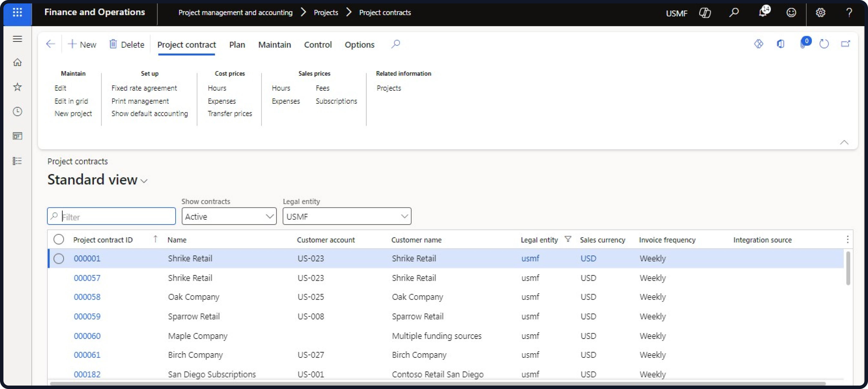Click the Invoice frequency column header
The height and width of the screenshot is (389, 868).
[667, 239]
